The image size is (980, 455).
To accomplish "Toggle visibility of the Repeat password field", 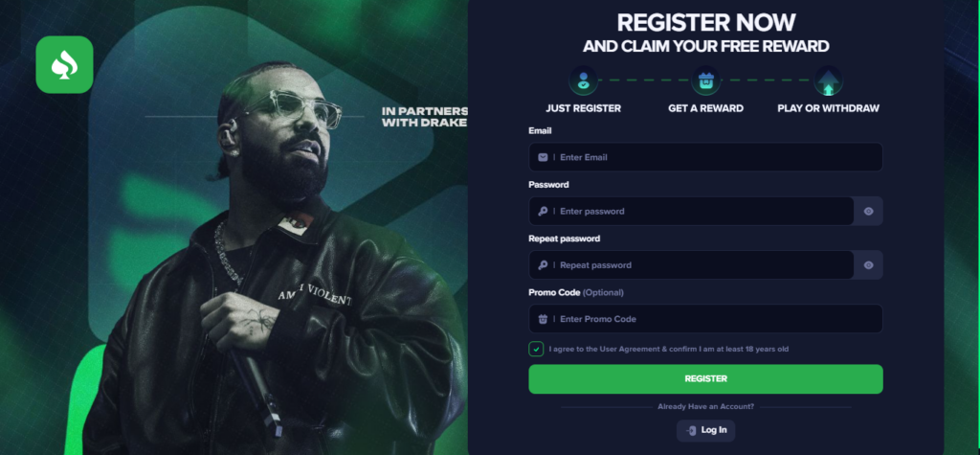I will 868,264.
